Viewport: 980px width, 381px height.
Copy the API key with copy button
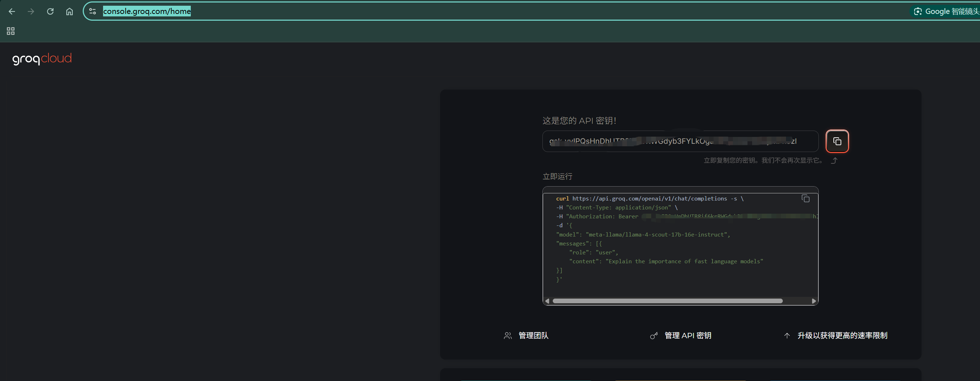point(837,141)
